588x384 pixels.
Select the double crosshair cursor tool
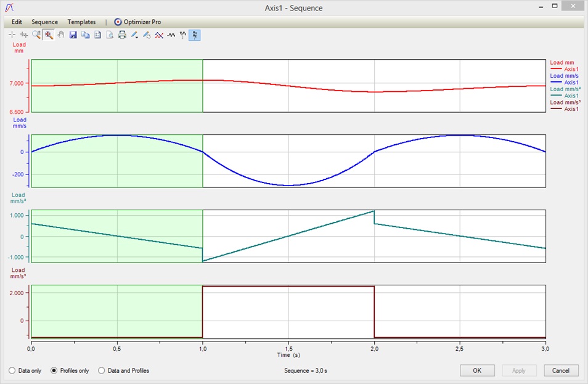pos(24,35)
